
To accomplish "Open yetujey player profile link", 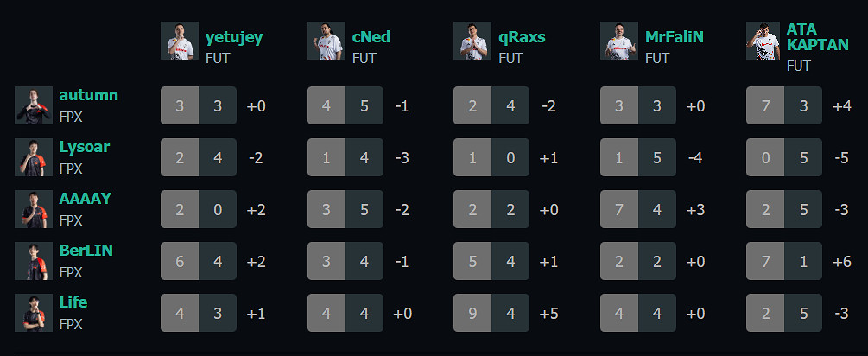I will [234, 37].
